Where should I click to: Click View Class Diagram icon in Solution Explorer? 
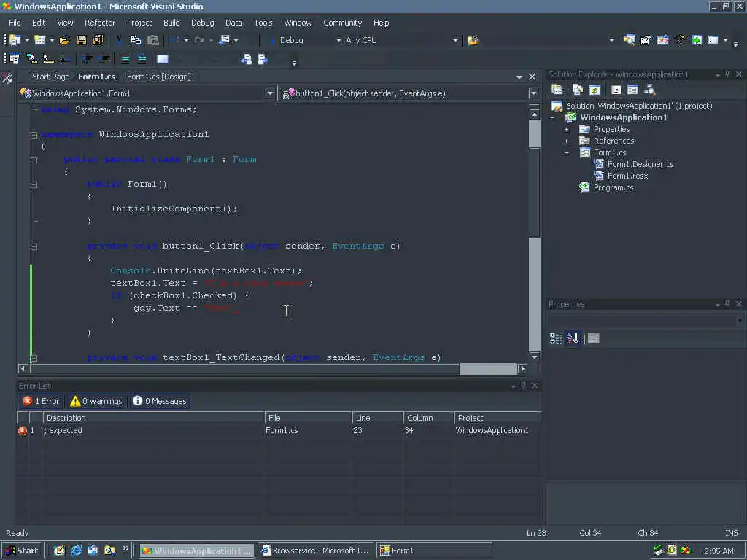(x=650, y=90)
